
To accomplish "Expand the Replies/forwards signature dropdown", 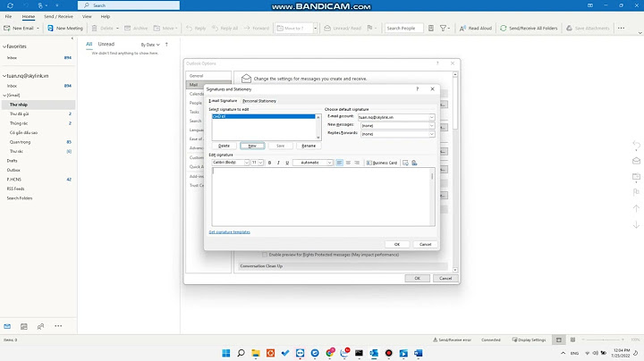I will click(432, 134).
